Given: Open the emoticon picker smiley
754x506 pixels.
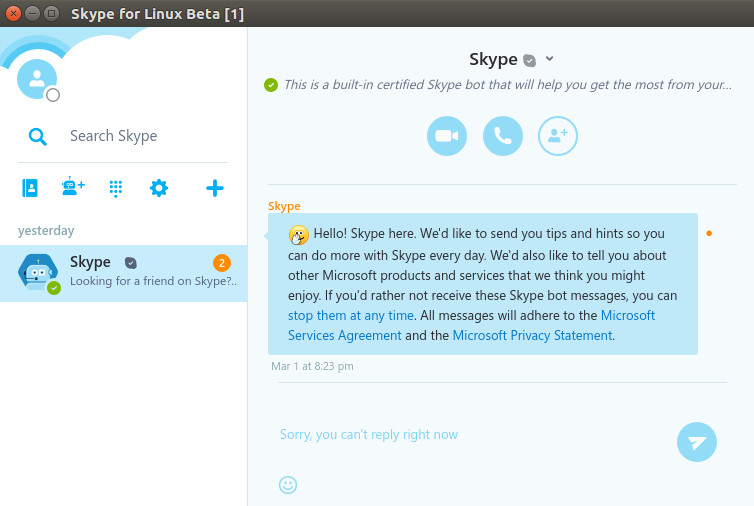Looking at the screenshot, I should [x=288, y=485].
